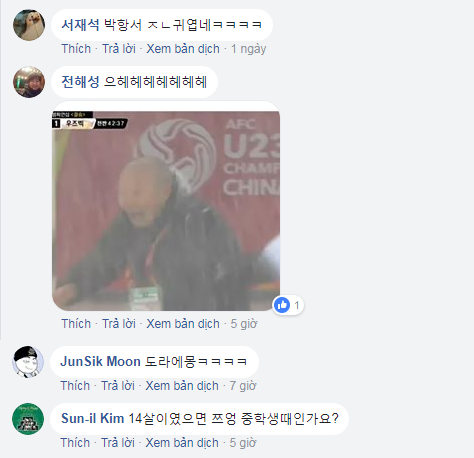This screenshot has height=458, width=474.
Task: Open JunSik Moon's cartoon avatar
Action: pyautogui.click(x=28, y=362)
